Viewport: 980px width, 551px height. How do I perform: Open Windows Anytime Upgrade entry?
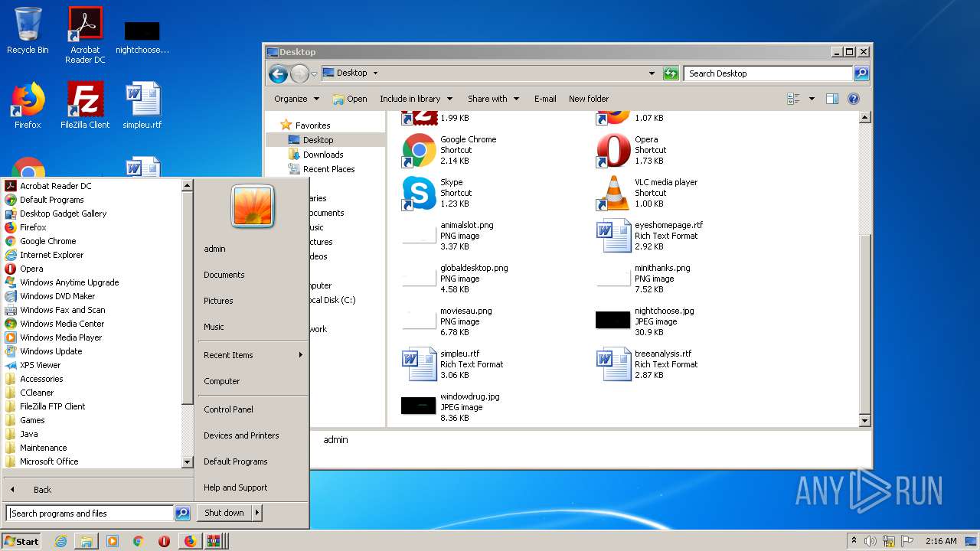click(69, 282)
